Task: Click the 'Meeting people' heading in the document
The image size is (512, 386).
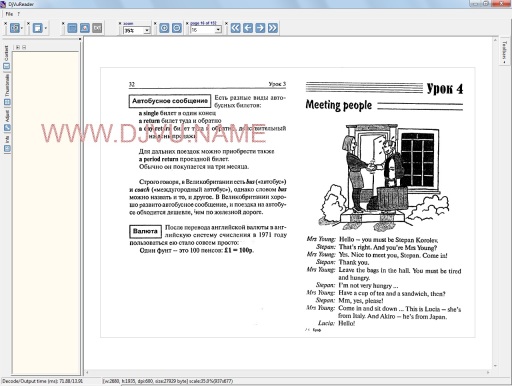Action: click(x=339, y=105)
